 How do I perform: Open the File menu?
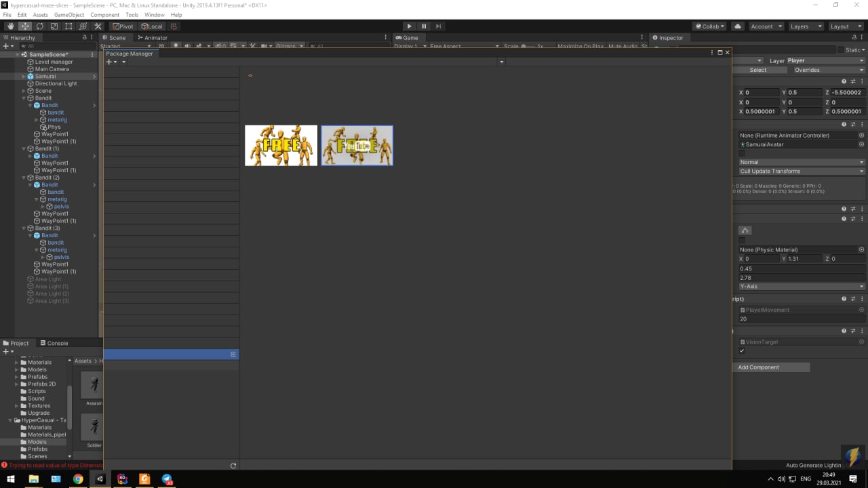[x=7, y=15]
